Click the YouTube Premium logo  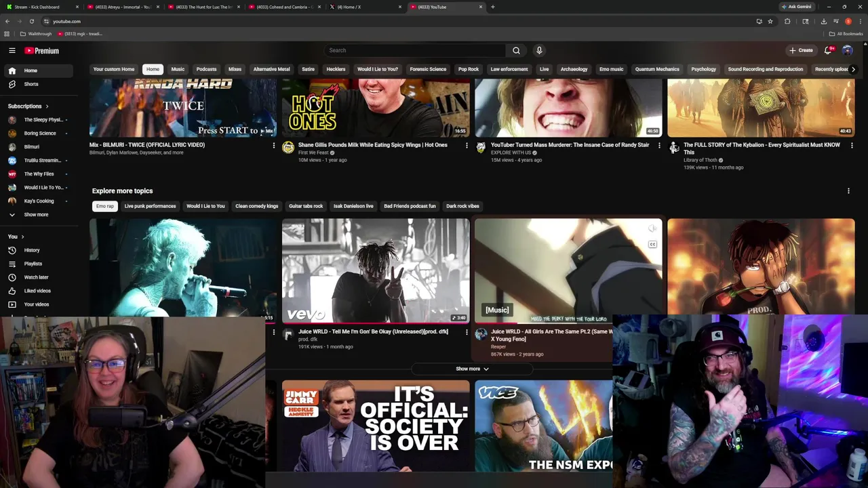(42, 51)
